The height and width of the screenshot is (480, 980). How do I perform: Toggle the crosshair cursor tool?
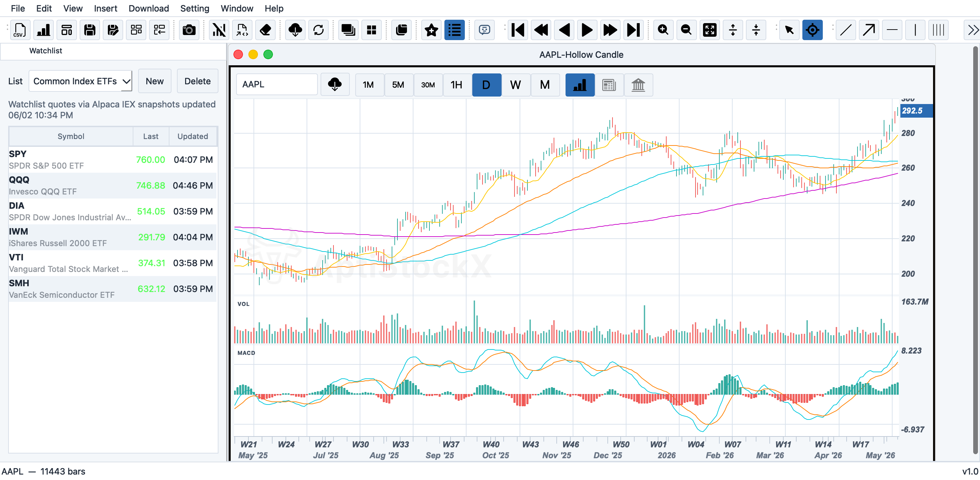(x=813, y=30)
